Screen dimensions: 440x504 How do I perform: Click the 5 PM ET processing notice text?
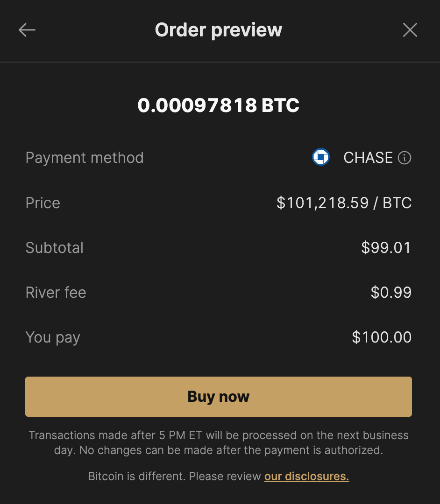tap(219, 442)
